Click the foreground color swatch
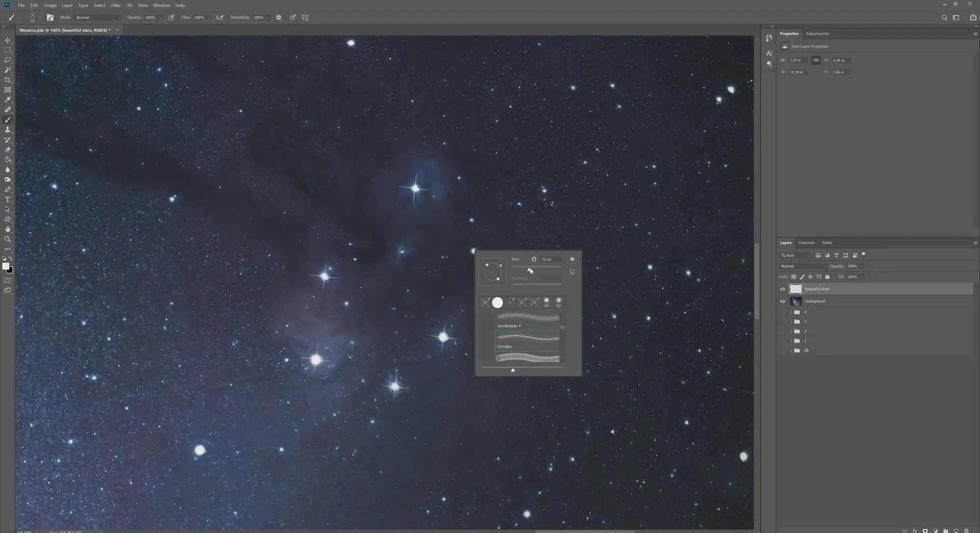The height and width of the screenshot is (533, 980). [x=6, y=266]
